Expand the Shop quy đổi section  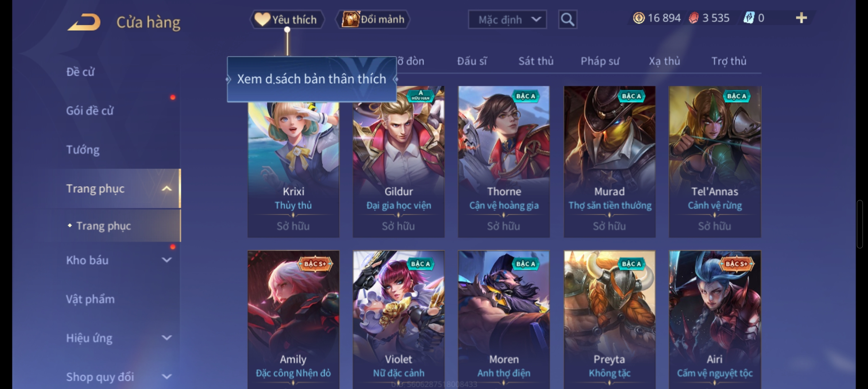pyautogui.click(x=167, y=376)
